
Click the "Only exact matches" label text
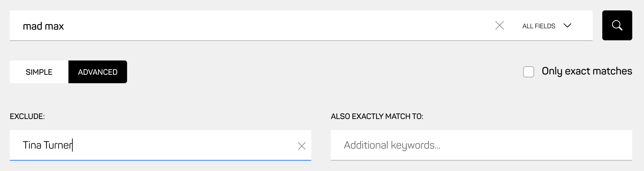coord(587,71)
